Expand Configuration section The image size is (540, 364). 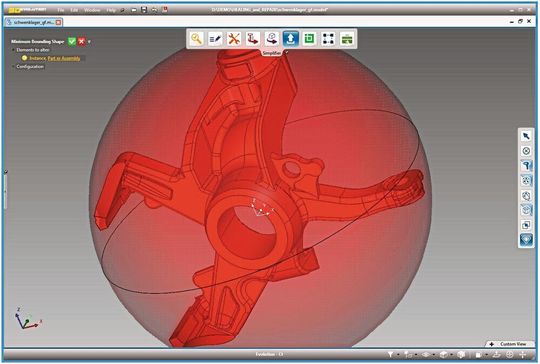13,66
